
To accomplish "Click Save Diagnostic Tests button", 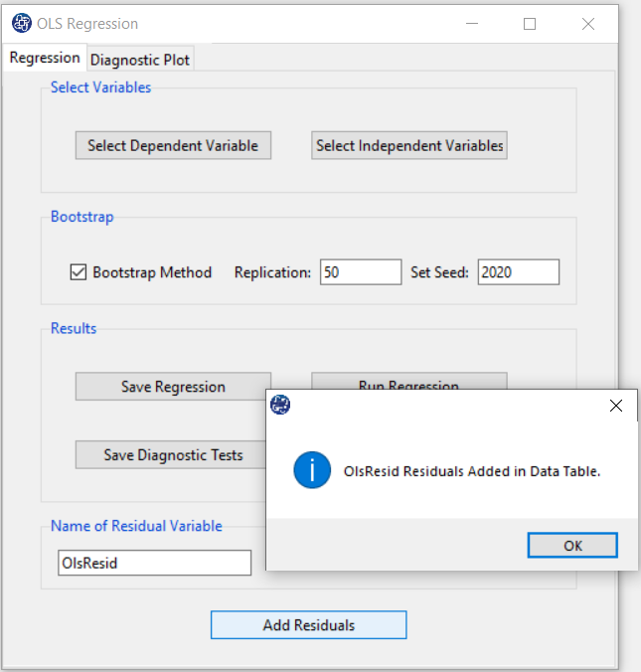I will click(x=171, y=454).
